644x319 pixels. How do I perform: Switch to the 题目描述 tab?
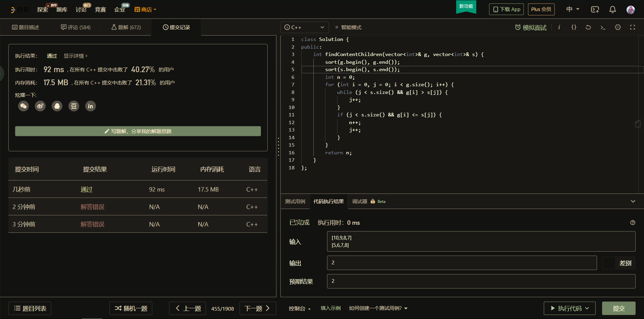[25, 27]
